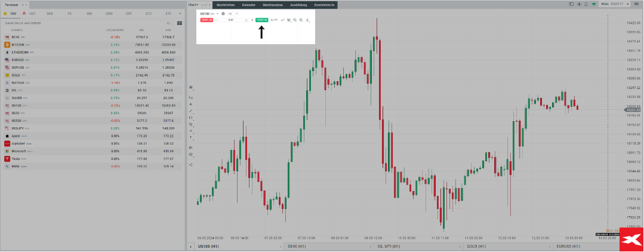Click the green diamond icon

[593, 4]
